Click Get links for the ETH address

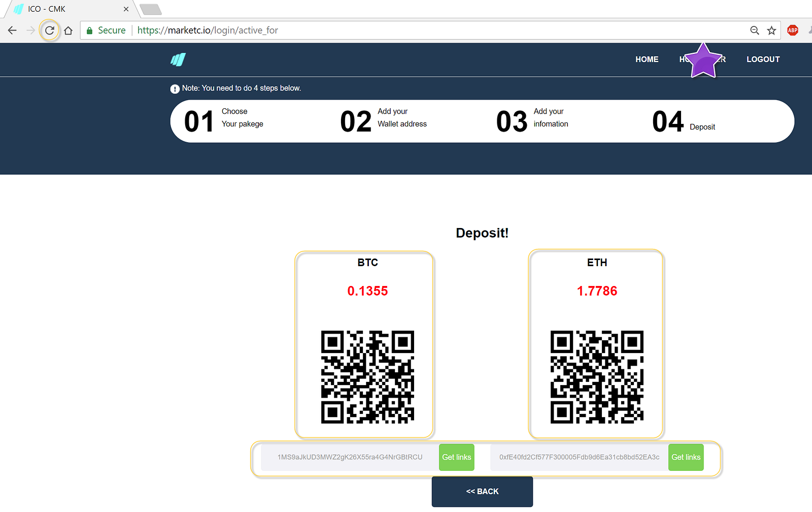[x=686, y=457]
